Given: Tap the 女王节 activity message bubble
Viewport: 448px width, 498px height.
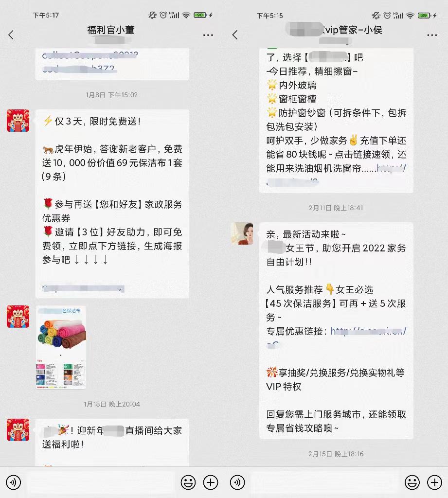Looking at the screenshot, I should point(336,331).
